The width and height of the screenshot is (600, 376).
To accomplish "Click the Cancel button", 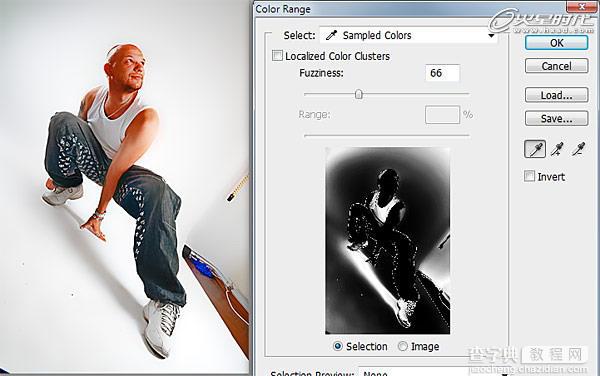I will [556, 66].
